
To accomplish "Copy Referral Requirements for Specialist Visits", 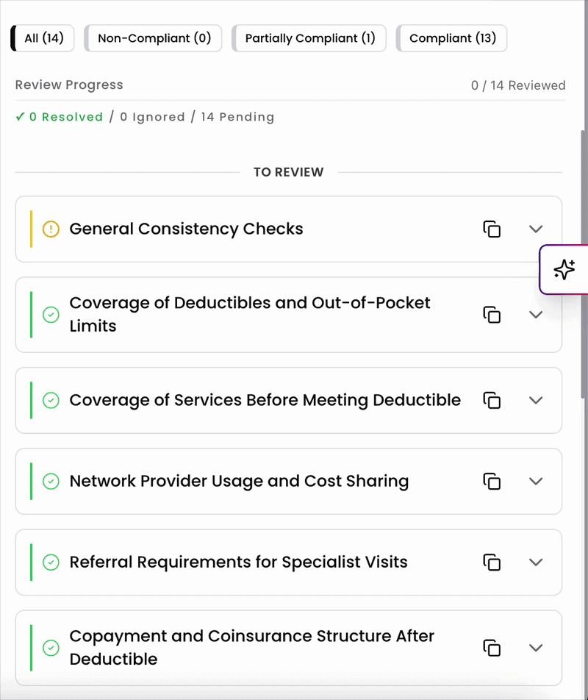I will pos(492,562).
